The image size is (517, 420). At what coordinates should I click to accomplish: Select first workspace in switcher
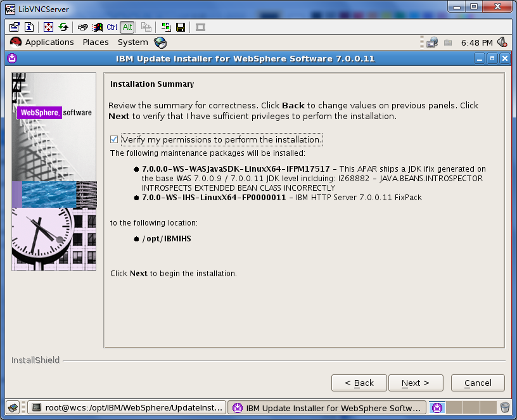click(x=437, y=408)
